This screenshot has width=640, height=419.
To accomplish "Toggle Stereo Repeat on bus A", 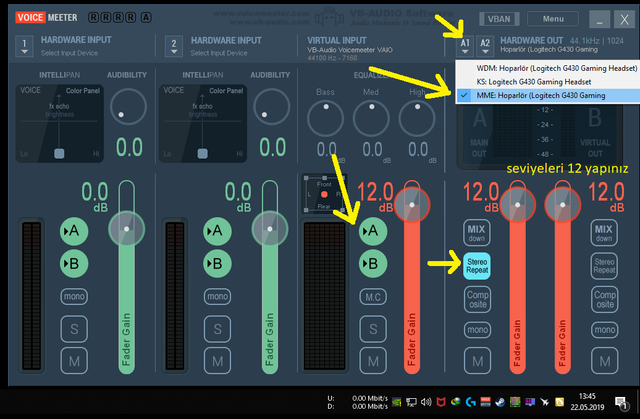I will 477,266.
